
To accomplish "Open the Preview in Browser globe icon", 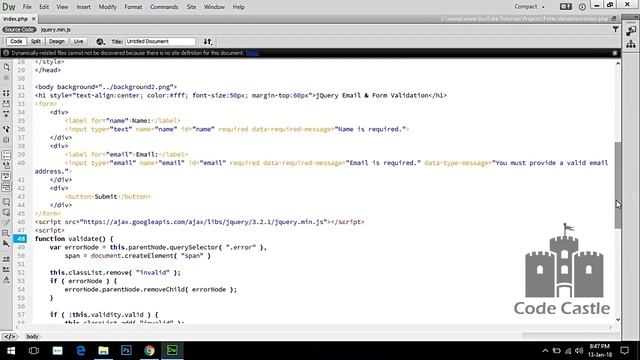I will (x=100, y=42).
